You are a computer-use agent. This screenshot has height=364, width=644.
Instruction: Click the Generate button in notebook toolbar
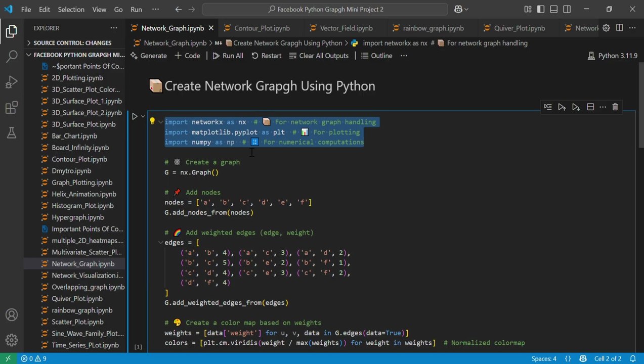(148, 56)
